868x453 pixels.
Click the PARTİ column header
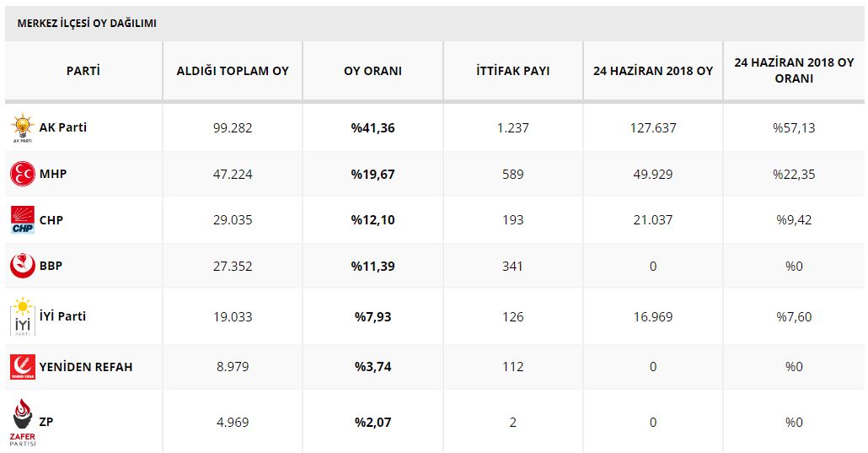point(83,71)
